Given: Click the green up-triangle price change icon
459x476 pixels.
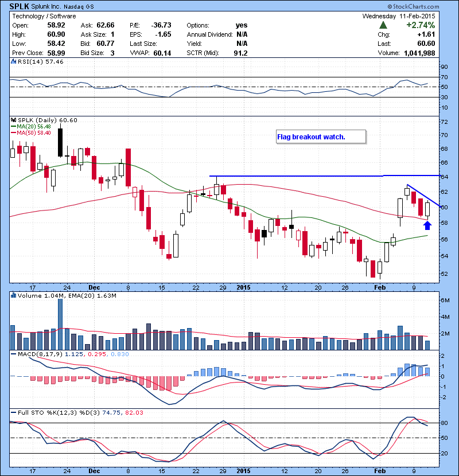Looking at the screenshot, I should coord(383,25).
